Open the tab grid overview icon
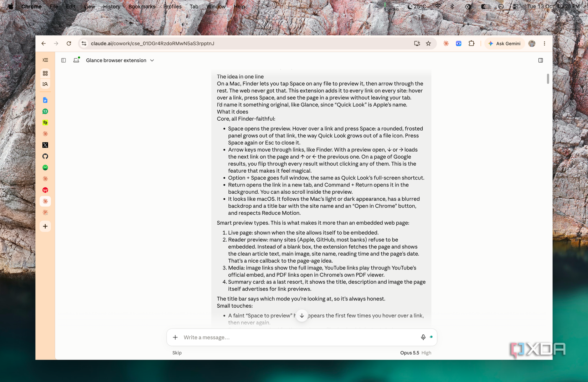The height and width of the screenshot is (382, 588). pos(45,73)
